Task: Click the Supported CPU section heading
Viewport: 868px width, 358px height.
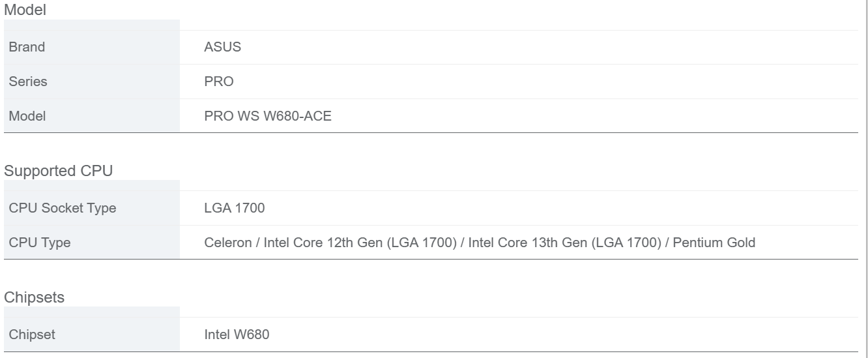Action: 58,171
